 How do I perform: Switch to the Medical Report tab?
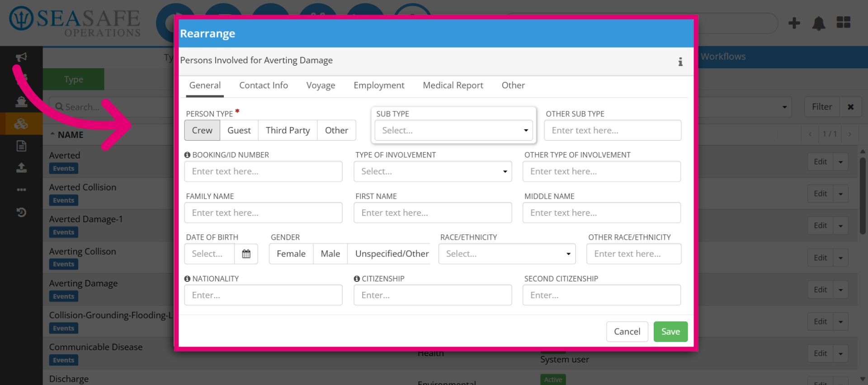453,86
